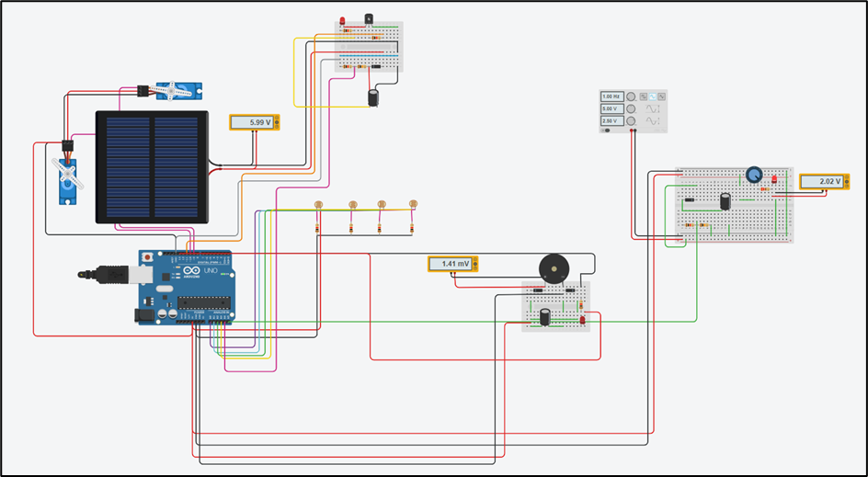Image resolution: width=868 pixels, height=477 pixels.
Task: Select the multimeter reading 1.41 mV
Action: pyautogui.click(x=452, y=264)
